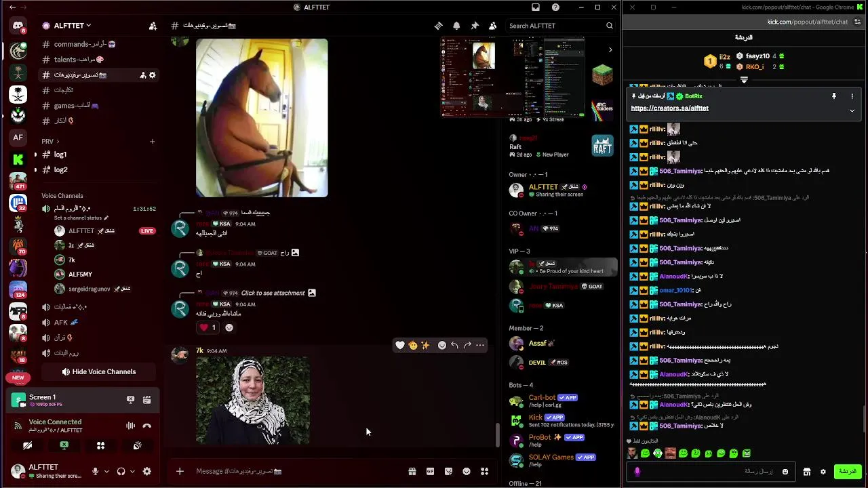Disconnect from voice channel
Screen dimensions: 868x488
click(x=146, y=426)
